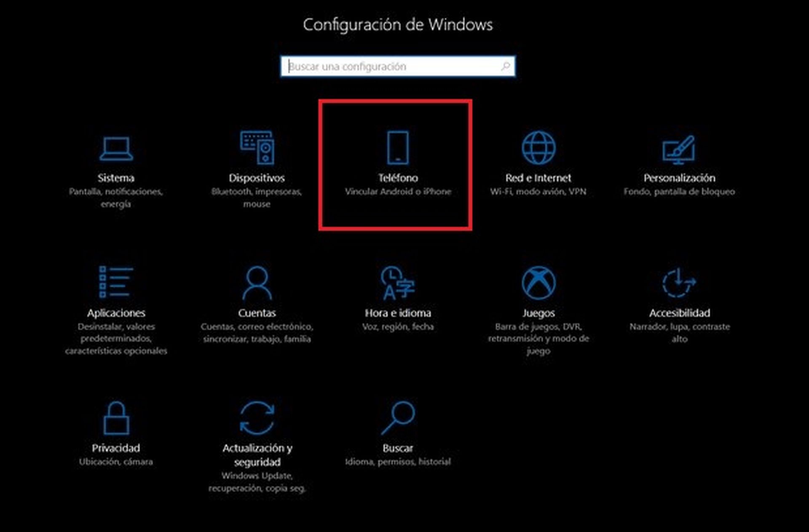Select the 'Juegos' category title

(x=538, y=313)
